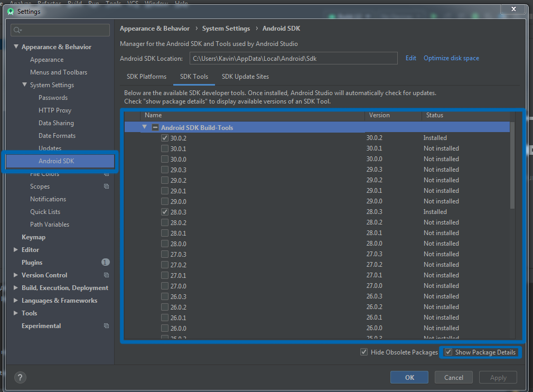
Task: Open Data Sharing settings
Action: pyautogui.click(x=56, y=123)
